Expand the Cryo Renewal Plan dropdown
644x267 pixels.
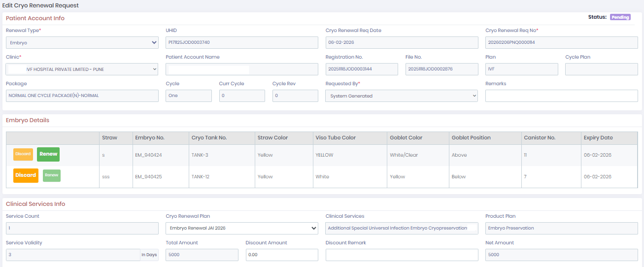click(241, 228)
